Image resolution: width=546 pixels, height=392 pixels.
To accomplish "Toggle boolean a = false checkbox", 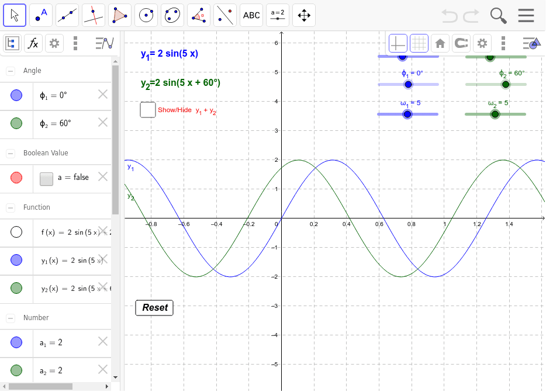I will coord(47,179).
